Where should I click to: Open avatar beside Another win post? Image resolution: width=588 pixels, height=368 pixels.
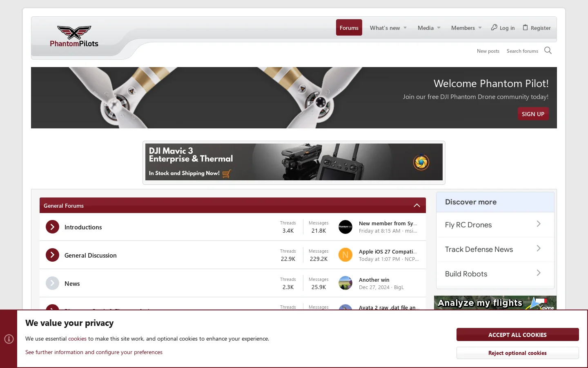click(x=345, y=283)
